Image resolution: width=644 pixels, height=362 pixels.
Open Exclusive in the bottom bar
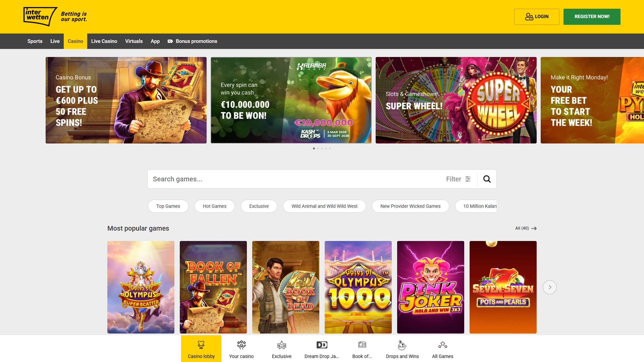[x=282, y=349]
